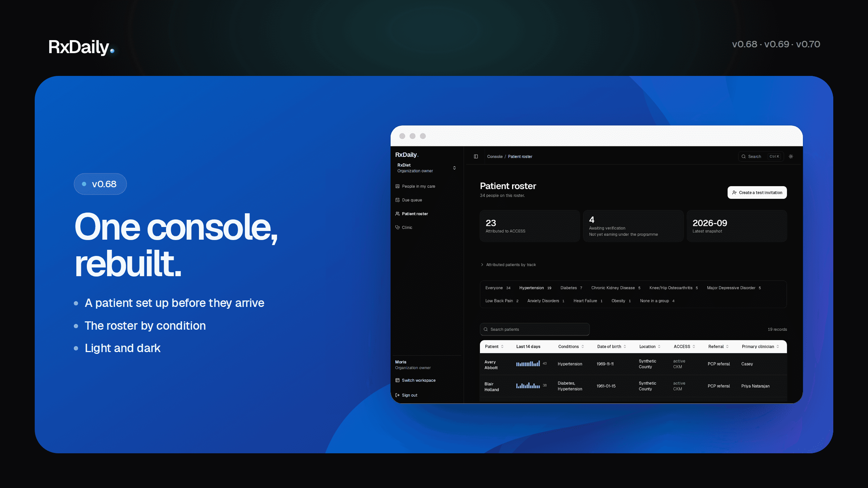Expand Attributed patients by track

pyautogui.click(x=508, y=265)
